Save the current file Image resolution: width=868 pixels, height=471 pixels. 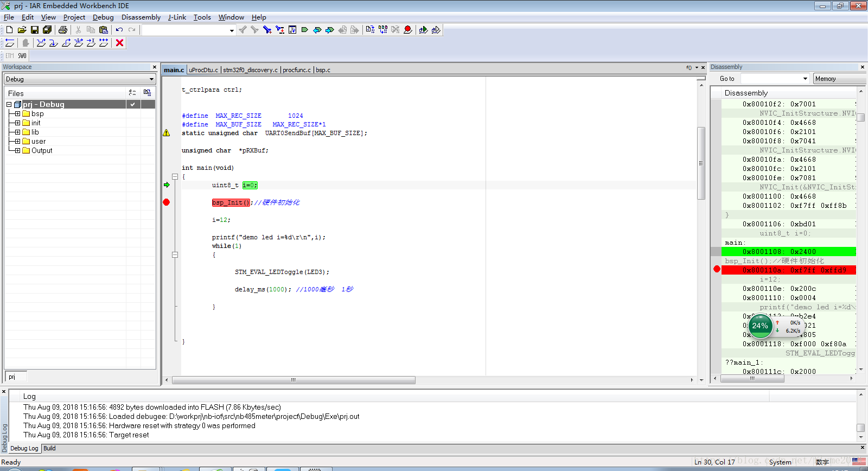tap(35, 30)
